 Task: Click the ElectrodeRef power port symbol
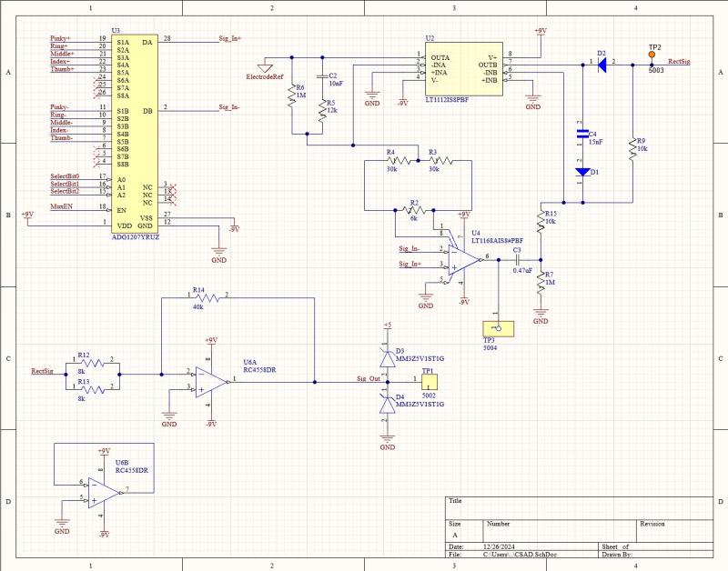265,67
